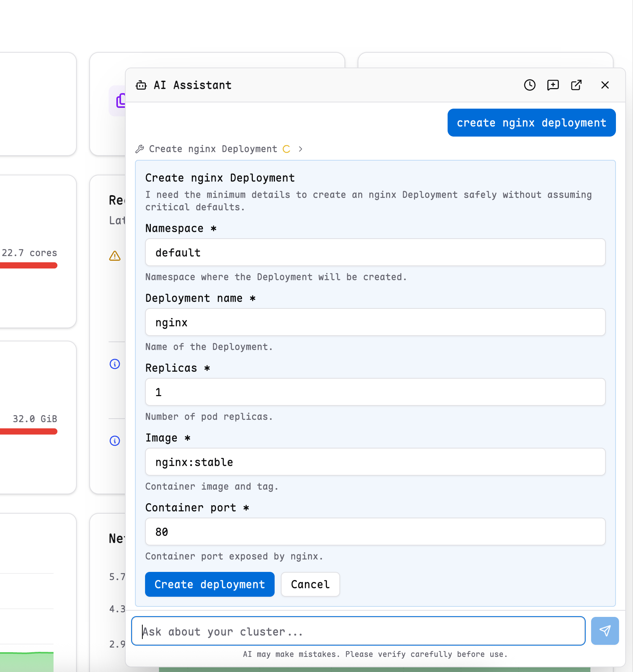Pop out AI Assistant in new window
633x672 pixels.
[576, 85]
